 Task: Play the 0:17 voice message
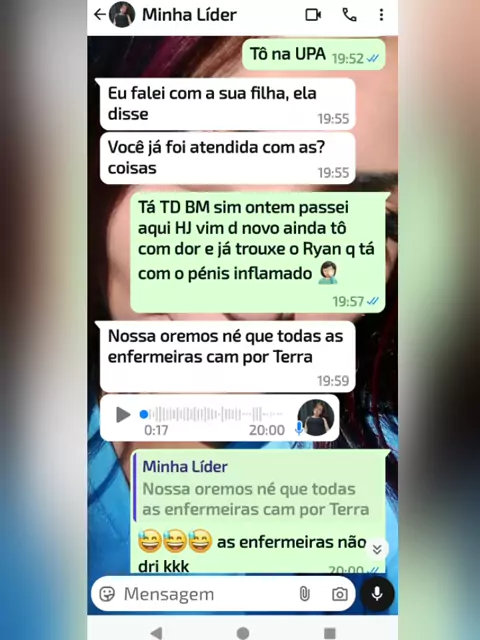(123, 415)
